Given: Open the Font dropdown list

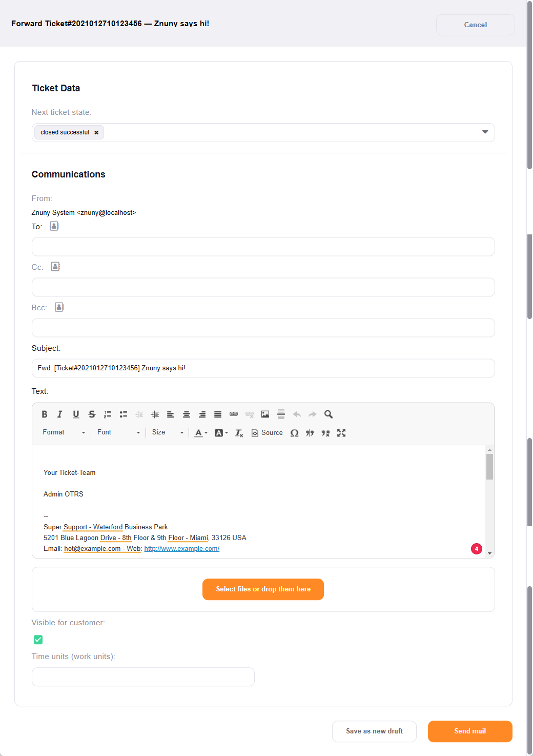Looking at the screenshot, I should (x=118, y=433).
